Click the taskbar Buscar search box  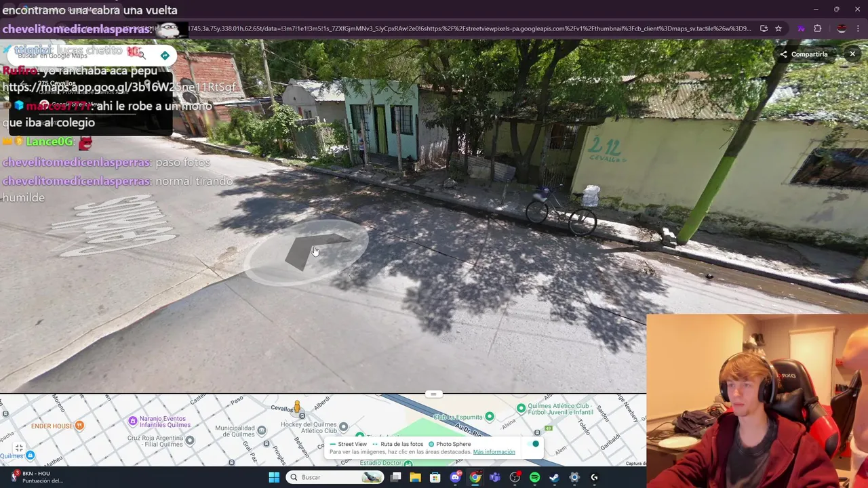(334, 477)
